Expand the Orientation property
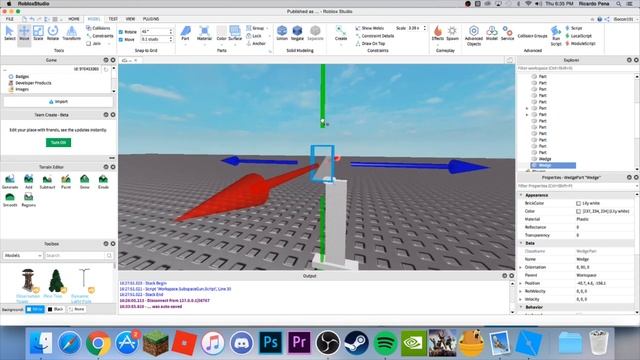 [x=521, y=267]
